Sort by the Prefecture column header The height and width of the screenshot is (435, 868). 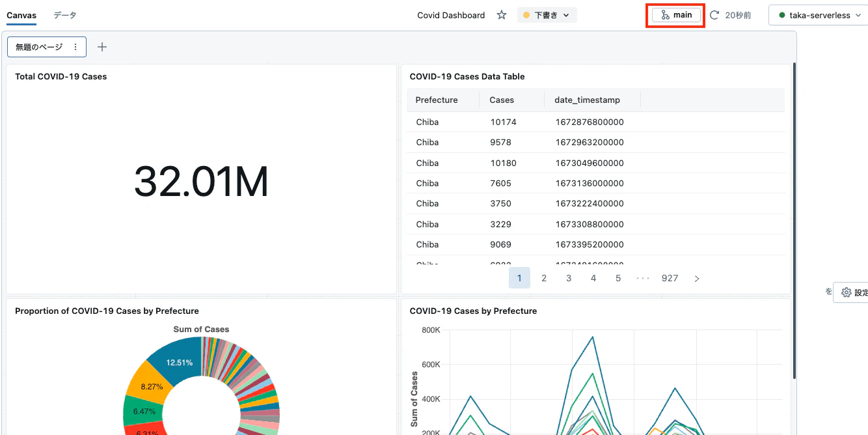(437, 100)
